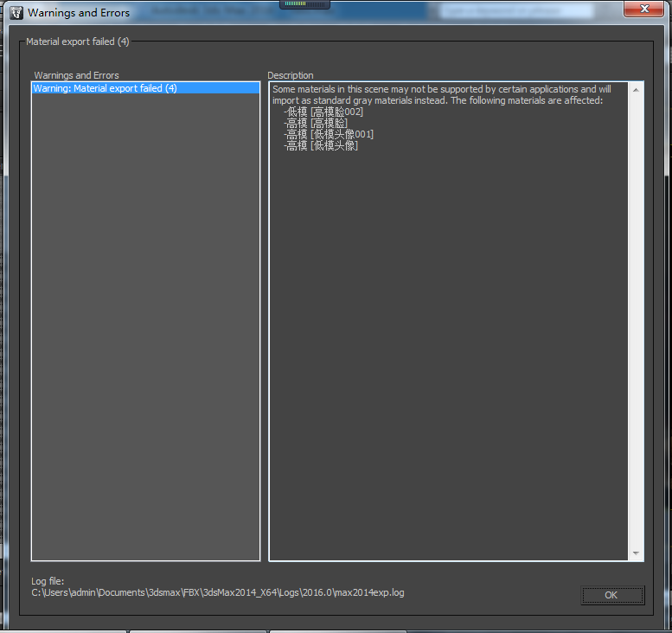
Task: Close the Warnings and Errors dialog
Action: pos(643,9)
